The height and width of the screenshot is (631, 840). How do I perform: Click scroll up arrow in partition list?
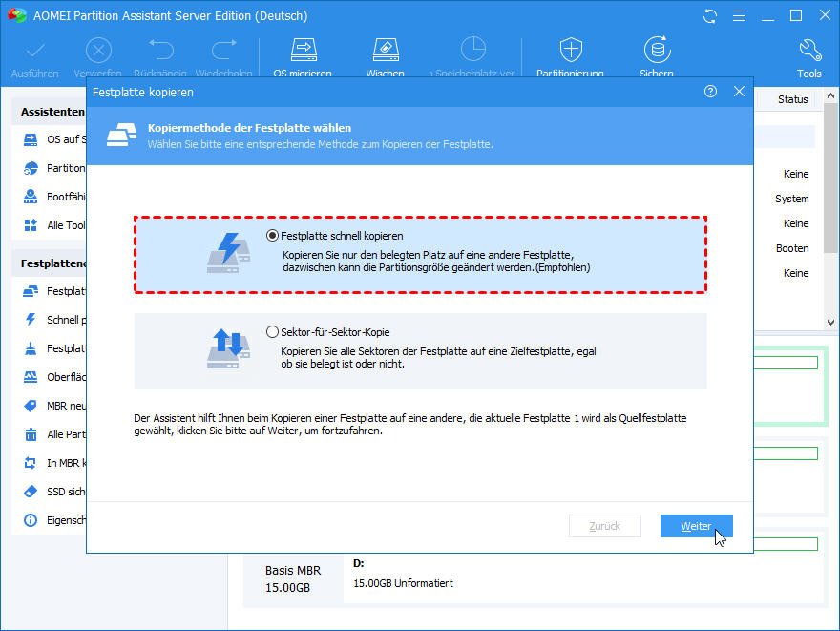(x=830, y=96)
